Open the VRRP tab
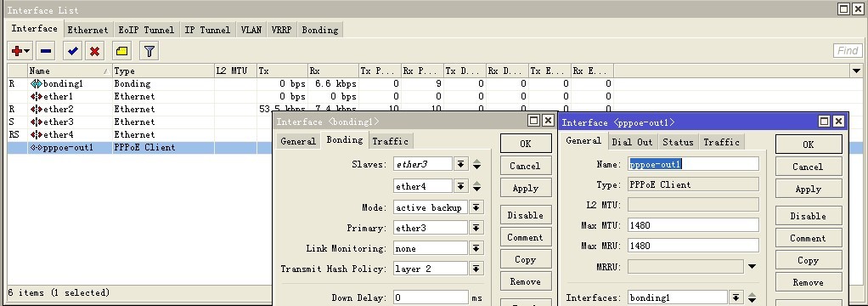The width and height of the screenshot is (868, 306). (282, 30)
